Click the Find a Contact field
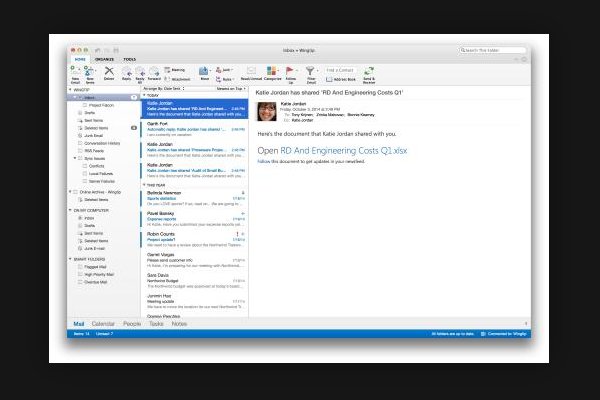600x400 pixels. (340, 70)
